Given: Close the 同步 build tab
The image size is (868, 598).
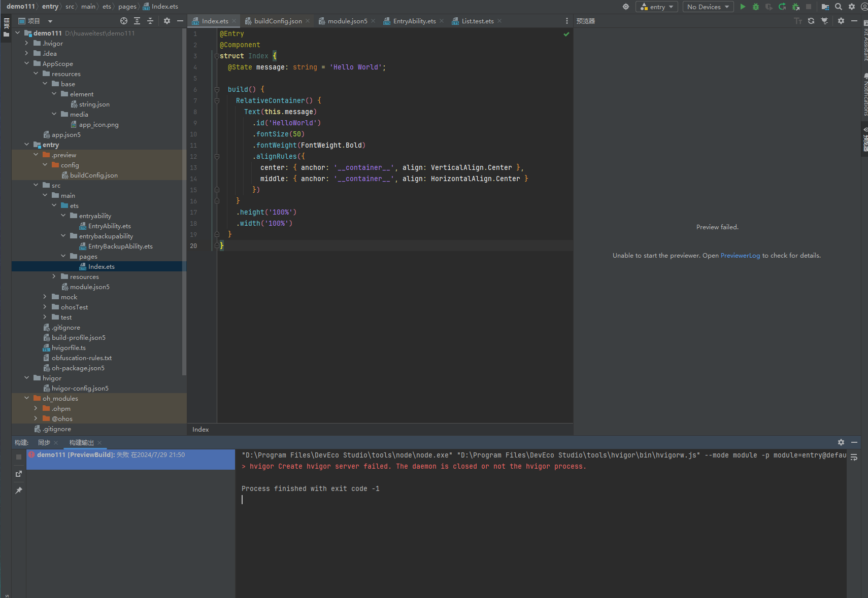Looking at the screenshot, I should [x=56, y=443].
